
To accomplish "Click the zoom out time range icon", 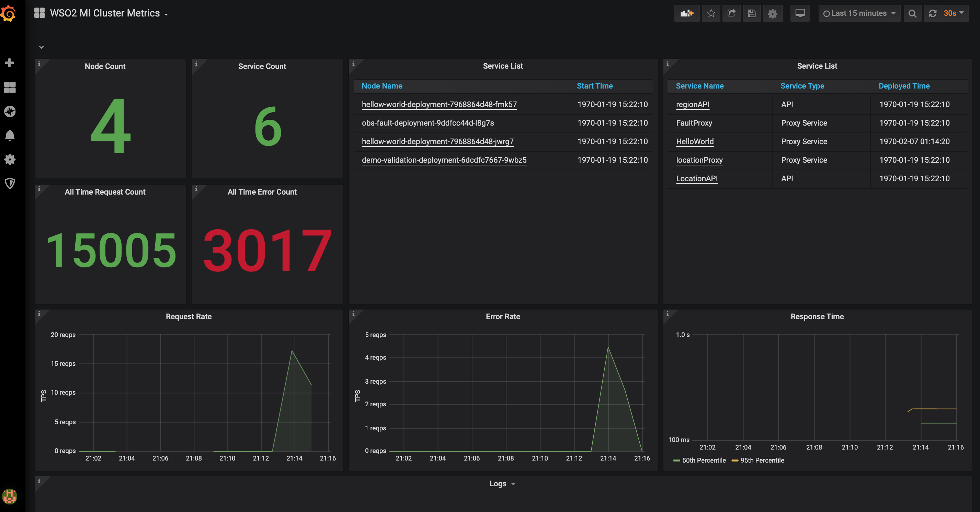I will tap(912, 14).
